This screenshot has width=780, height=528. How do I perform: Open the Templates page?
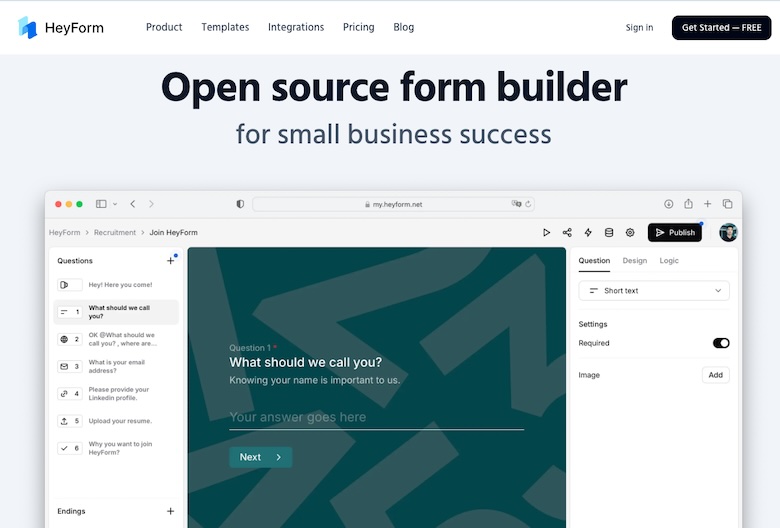pos(225,27)
